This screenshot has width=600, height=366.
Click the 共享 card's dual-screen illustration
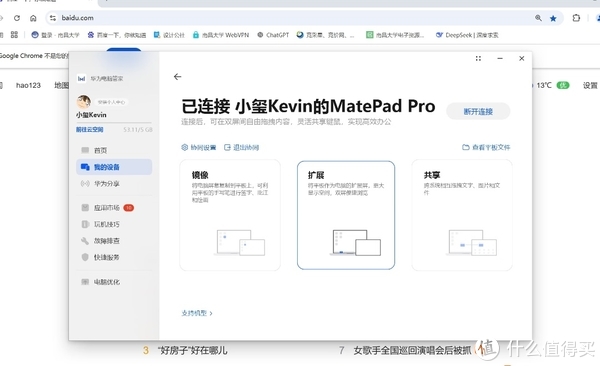click(x=472, y=243)
